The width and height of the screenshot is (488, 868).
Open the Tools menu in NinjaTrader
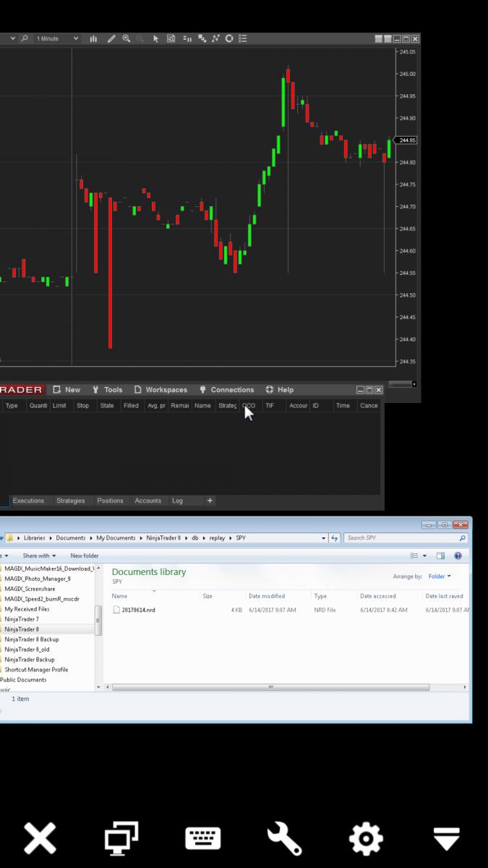(x=107, y=390)
